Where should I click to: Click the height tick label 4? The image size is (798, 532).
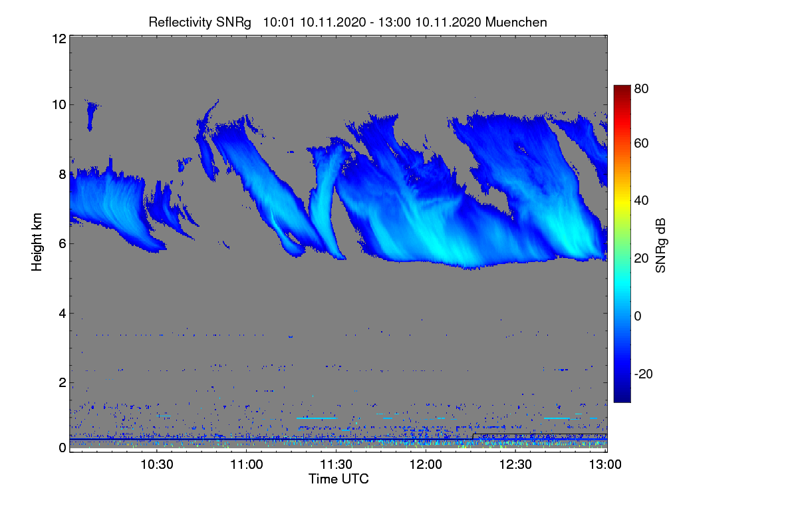coord(62,313)
